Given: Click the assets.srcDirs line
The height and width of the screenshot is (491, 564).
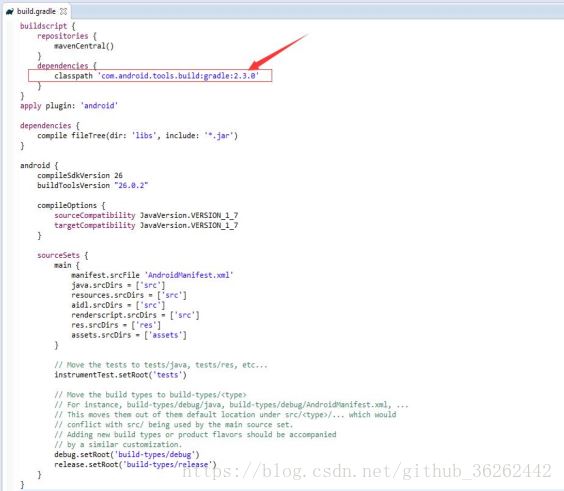Looking at the screenshot, I should pyautogui.click(x=129, y=335).
